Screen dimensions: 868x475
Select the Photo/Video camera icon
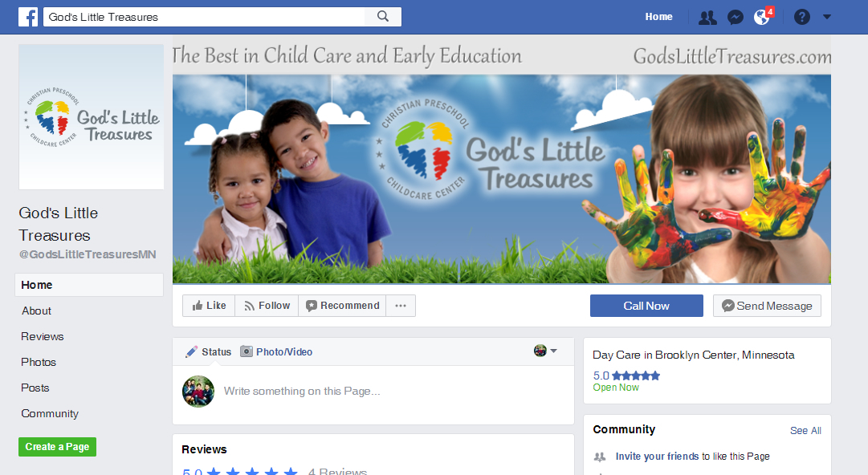247,351
